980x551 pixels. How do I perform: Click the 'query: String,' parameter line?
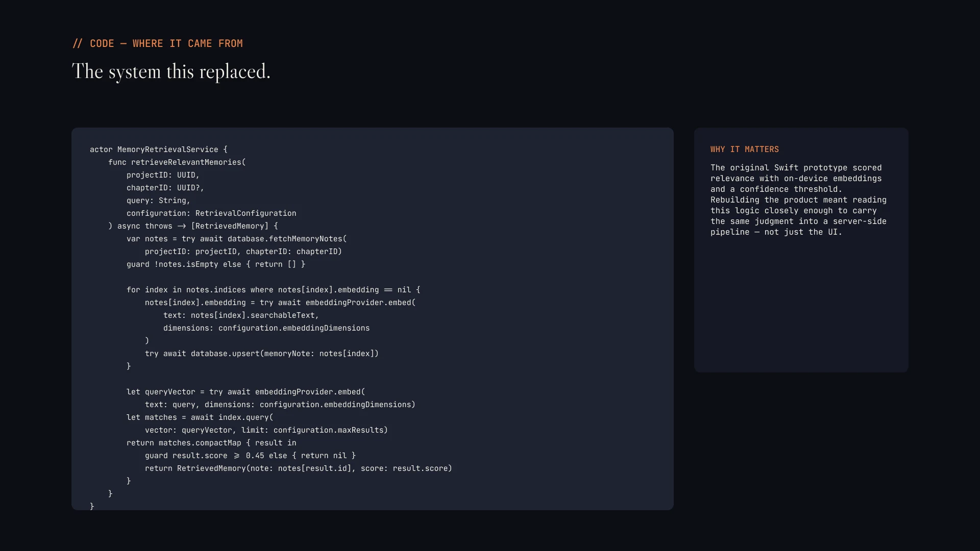click(x=158, y=201)
